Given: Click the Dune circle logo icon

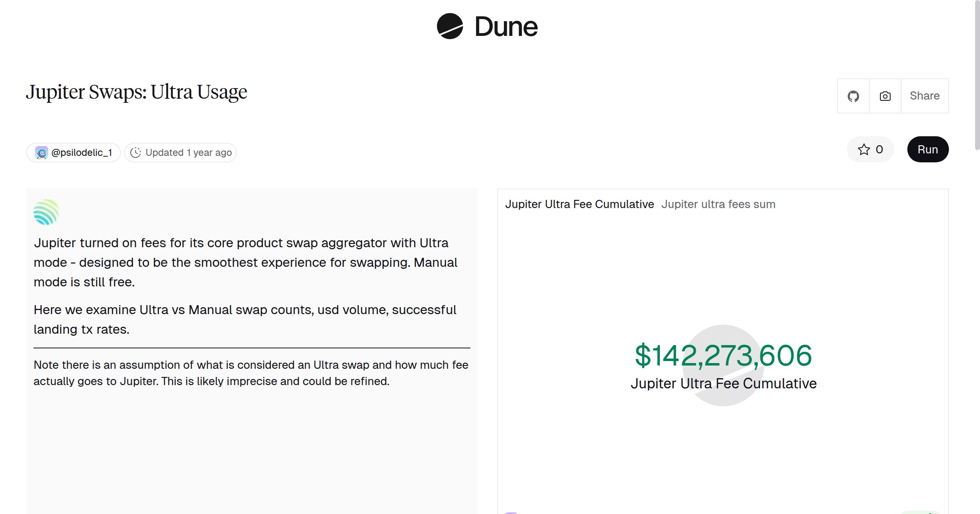Looking at the screenshot, I should pos(450,27).
